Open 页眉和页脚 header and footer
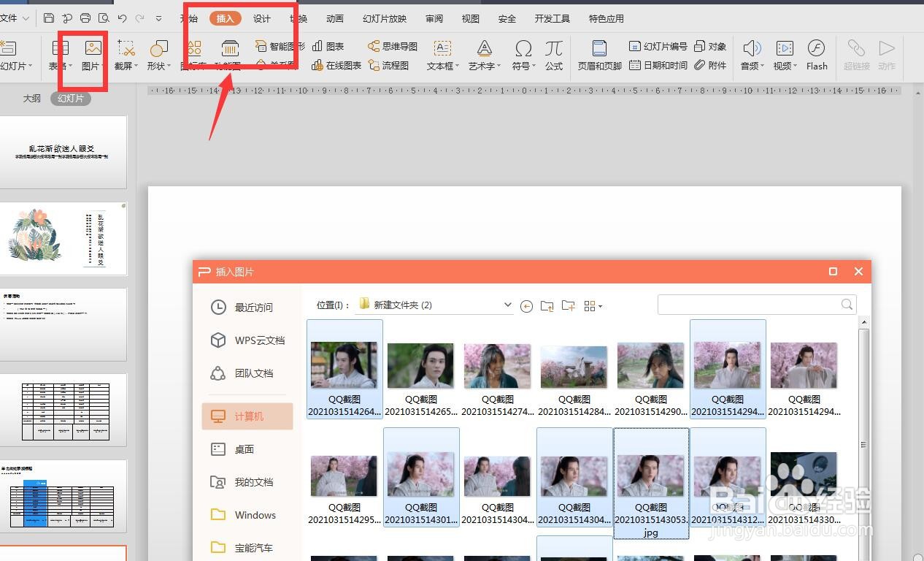Screen dimensions: 924x561 pos(599,56)
